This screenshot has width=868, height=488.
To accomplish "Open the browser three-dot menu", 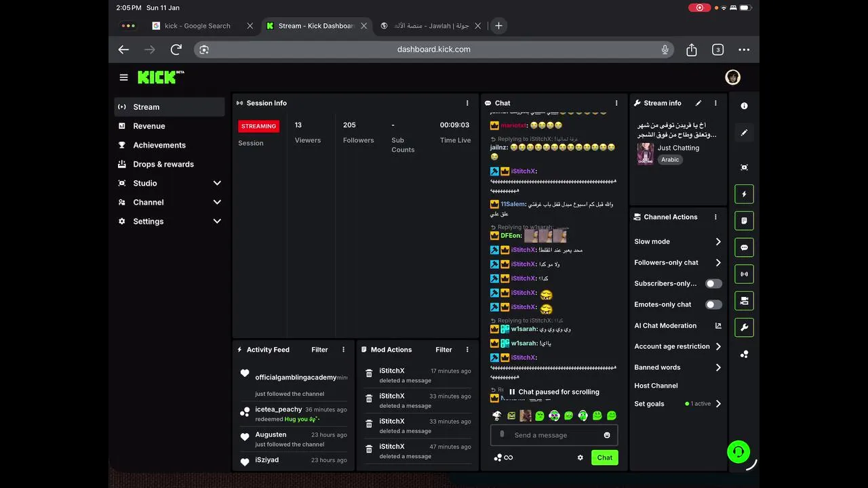I will (x=744, y=49).
